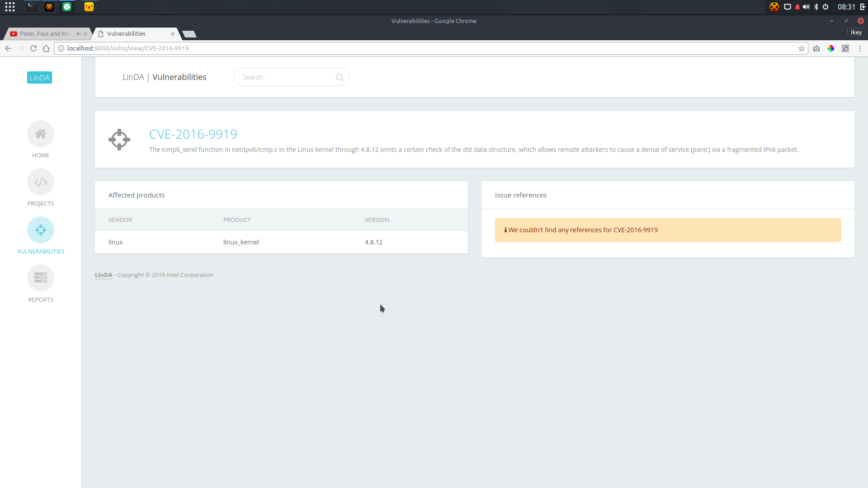The image size is (868, 488).
Task: View site information for localhost
Action: pyautogui.click(x=61, y=48)
